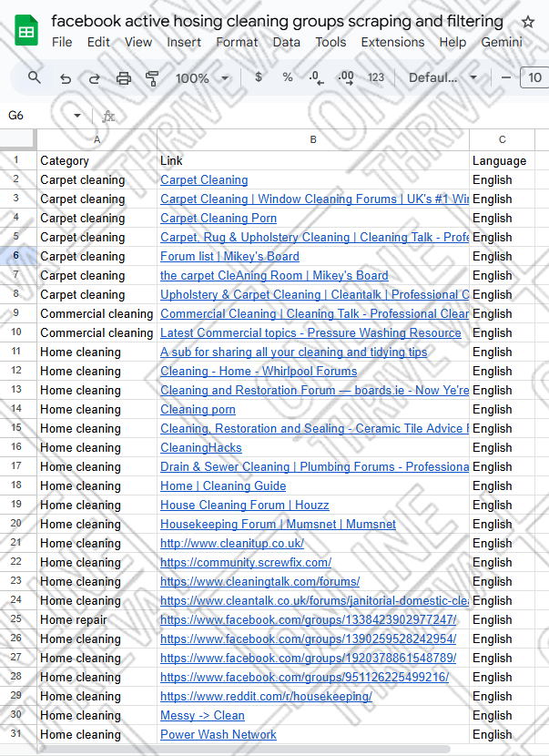The image size is (549, 756).
Task: Select column B header
Action: pyautogui.click(x=313, y=140)
